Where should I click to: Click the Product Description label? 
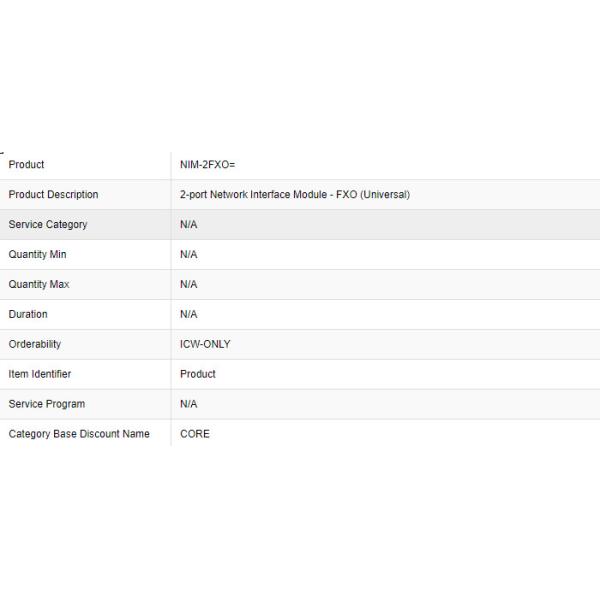[x=53, y=195]
